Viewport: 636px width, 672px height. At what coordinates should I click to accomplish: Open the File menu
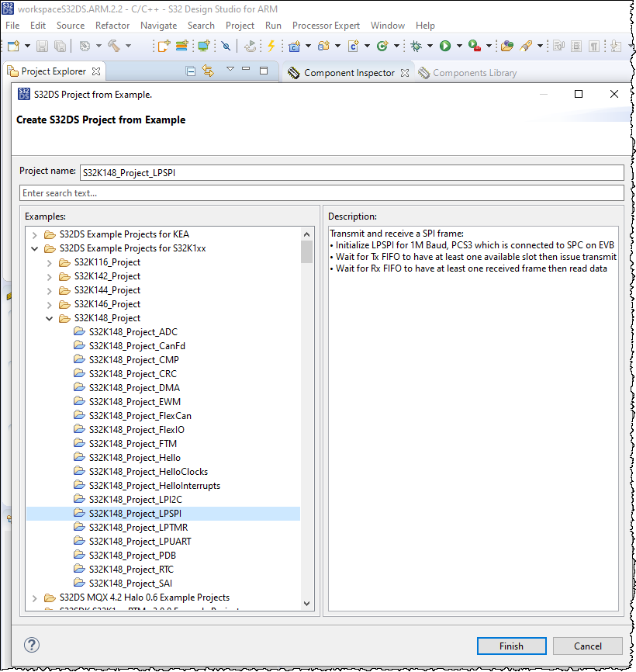(12, 26)
